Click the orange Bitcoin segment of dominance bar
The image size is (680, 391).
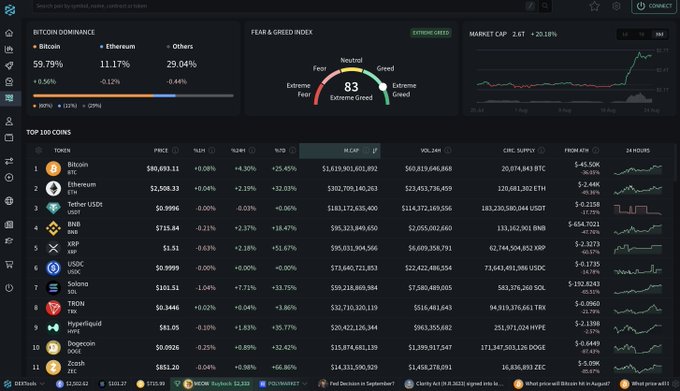pyautogui.click(x=93, y=96)
